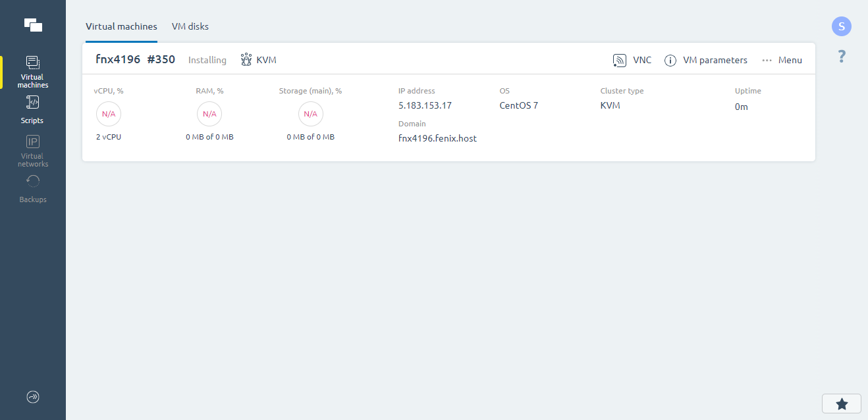This screenshot has height=420, width=868.
Task: Click the Storage usage N/A gauge
Action: coord(310,114)
